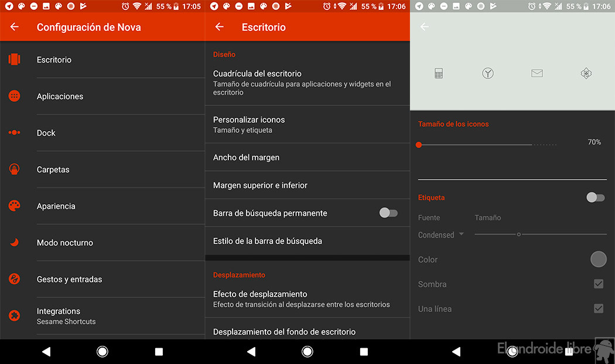Tap Android recents button in left screen
615x364 pixels.
(159, 352)
